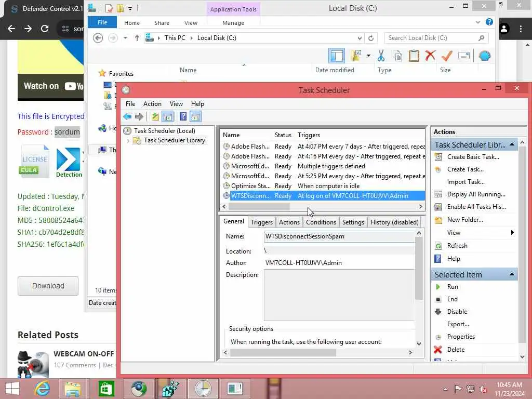Click the task details vertical scrollbar thumb
Screen dimensions: 532x399
point(419,268)
